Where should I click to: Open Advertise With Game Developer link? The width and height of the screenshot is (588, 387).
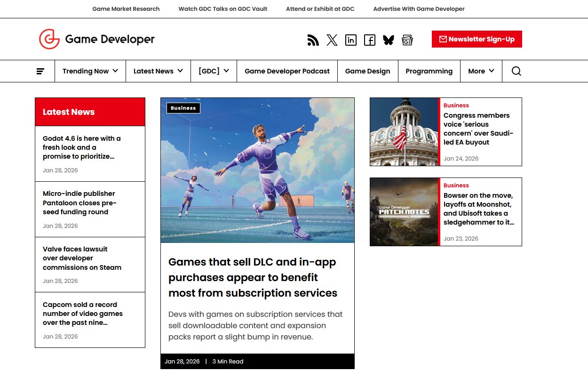(x=419, y=9)
